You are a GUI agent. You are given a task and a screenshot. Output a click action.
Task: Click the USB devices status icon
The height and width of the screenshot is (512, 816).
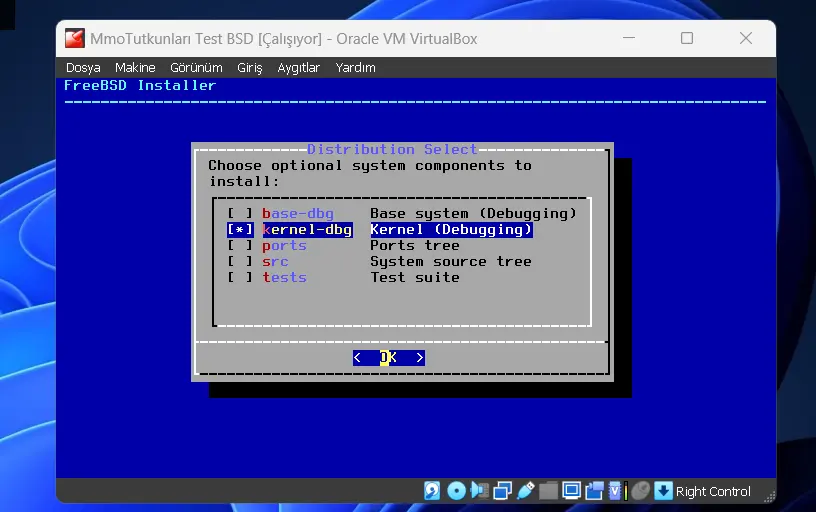point(526,491)
